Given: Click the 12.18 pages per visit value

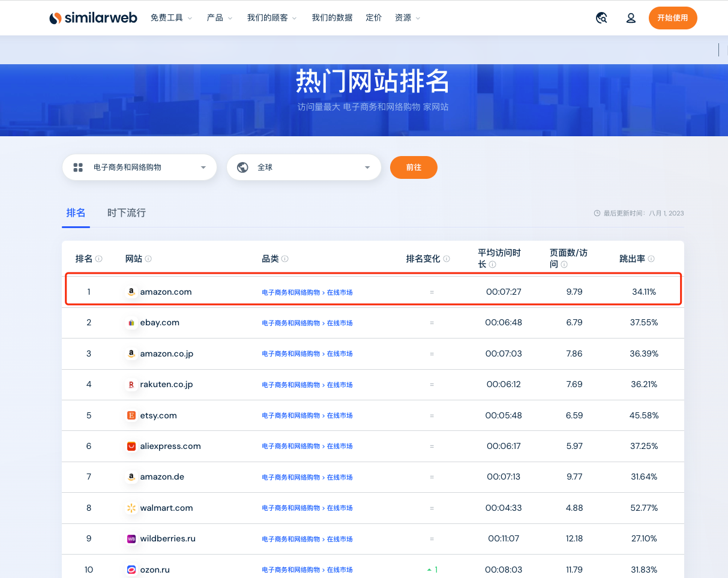Looking at the screenshot, I should [574, 539].
